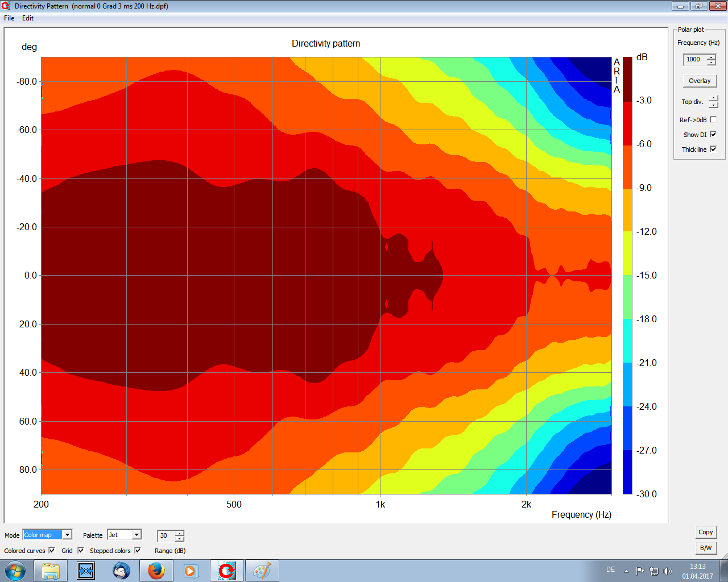This screenshot has width=728, height=582.
Task: Open the Mode dropdown showing Color map
Action: [x=67, y=535]
